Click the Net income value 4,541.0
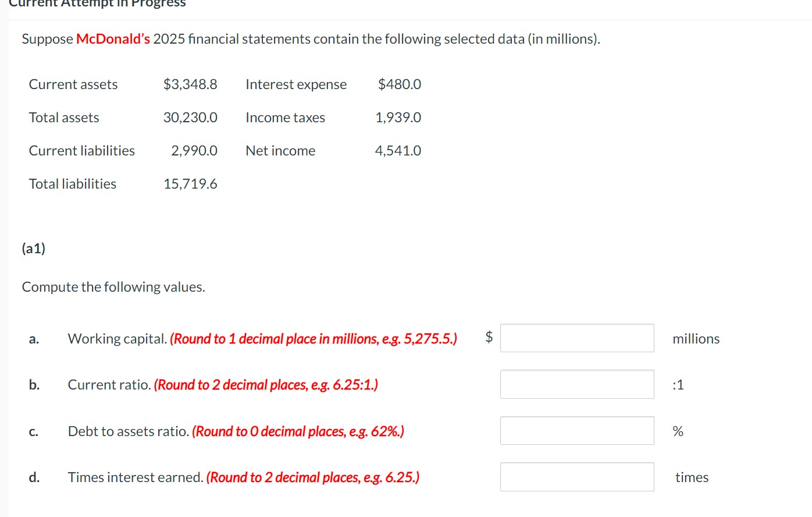This screenshot has width=812, height=517. point(398,151)
